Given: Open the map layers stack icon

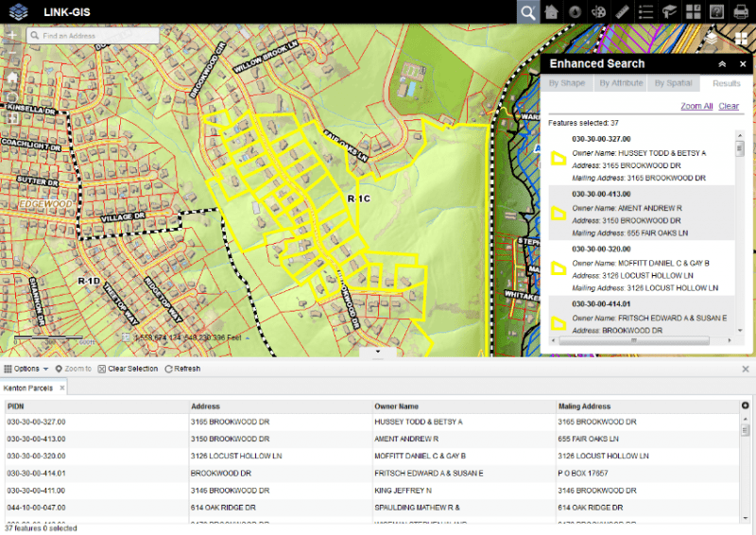Looking at the screenshot, I should tap(712, 37).
